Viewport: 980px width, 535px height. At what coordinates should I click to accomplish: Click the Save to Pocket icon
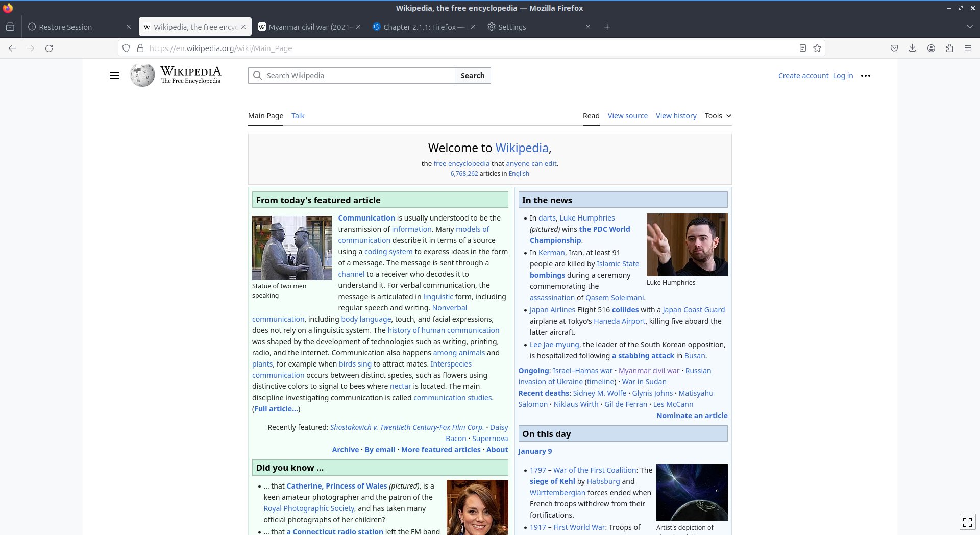tap(894, 48)
